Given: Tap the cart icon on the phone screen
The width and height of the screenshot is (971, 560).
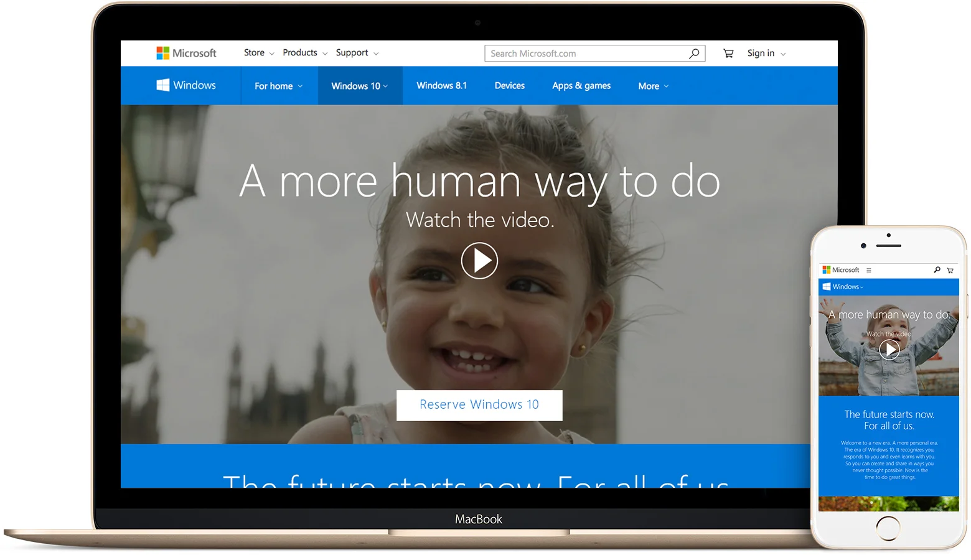Looking at the screenshot, I should click(x=950, y=270).
